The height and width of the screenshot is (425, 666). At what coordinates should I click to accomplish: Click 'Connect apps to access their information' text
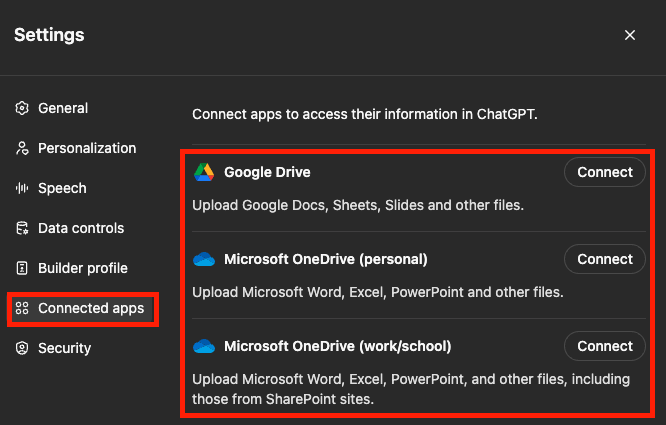[365, 114]
